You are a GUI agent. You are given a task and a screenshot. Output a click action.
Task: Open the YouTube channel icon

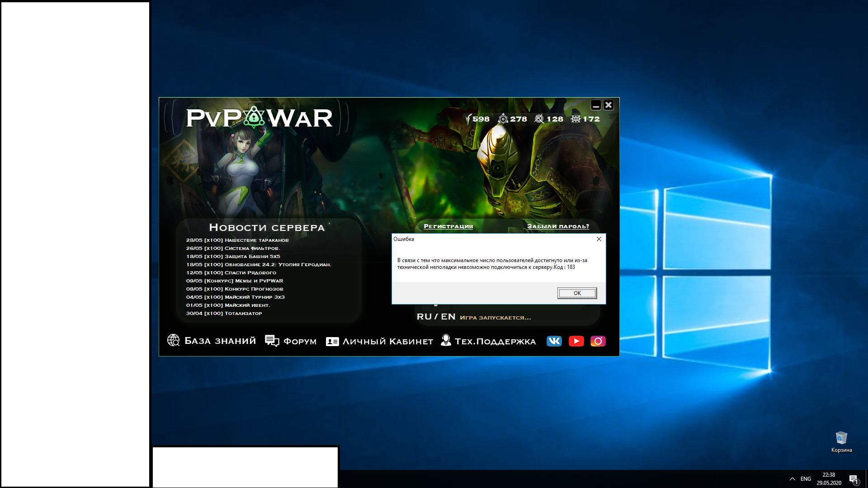(x=576, y=341)
